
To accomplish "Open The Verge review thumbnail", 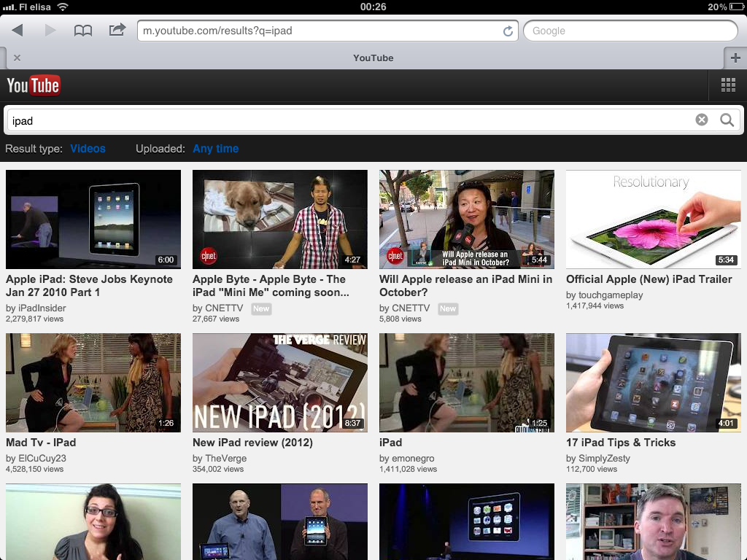I will [x=280, y=383].
